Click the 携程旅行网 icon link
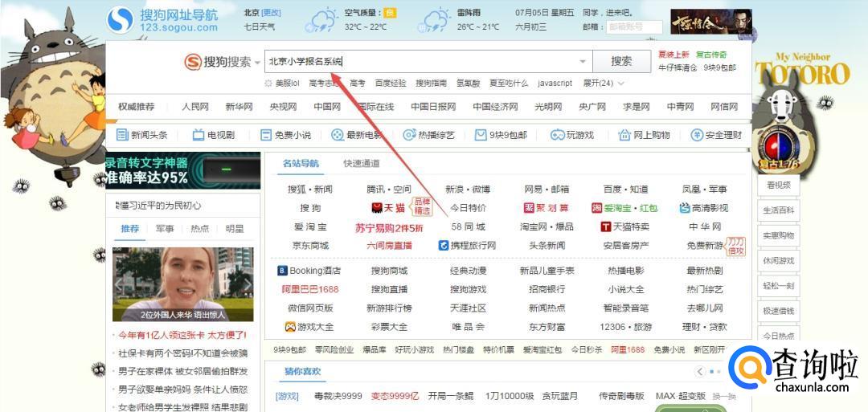Viewport: 868px width, 412px height. tap(443, 245)
